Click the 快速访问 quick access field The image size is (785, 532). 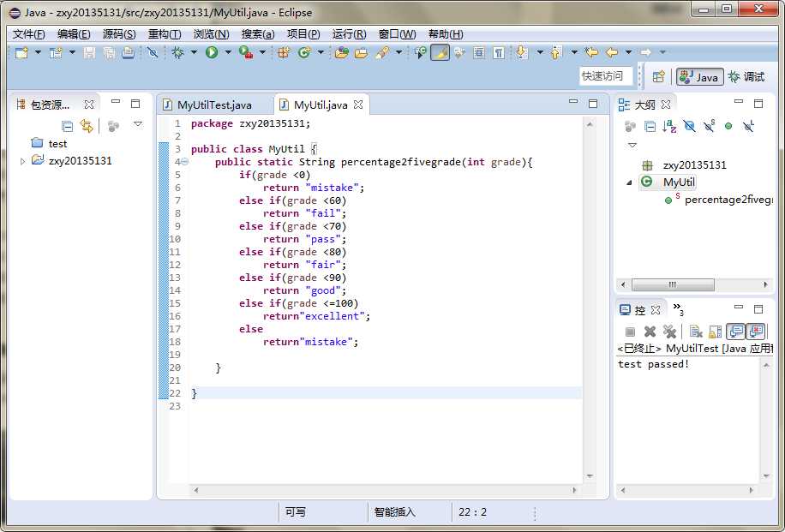coord(606,76)
